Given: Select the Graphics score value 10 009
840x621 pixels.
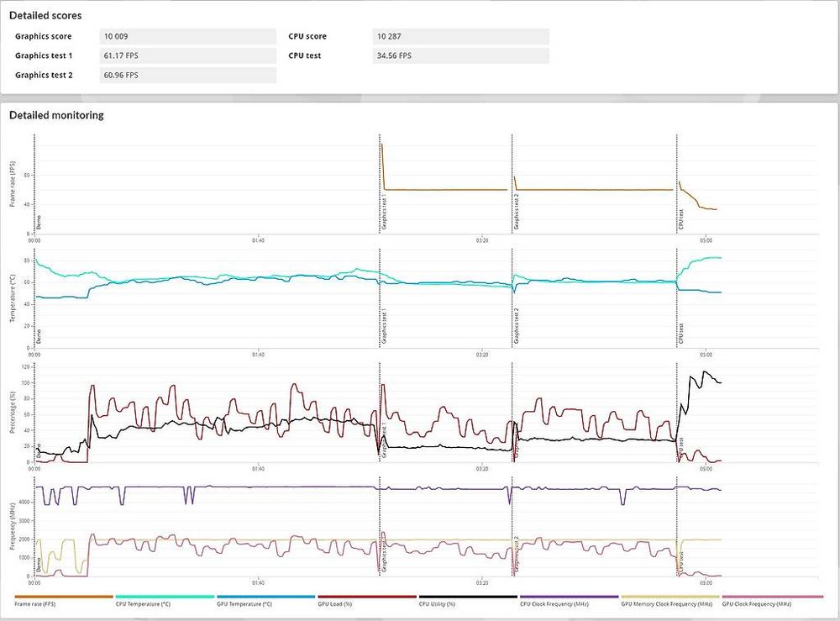Looking at the screenshot, I should [x=188, y=36].
